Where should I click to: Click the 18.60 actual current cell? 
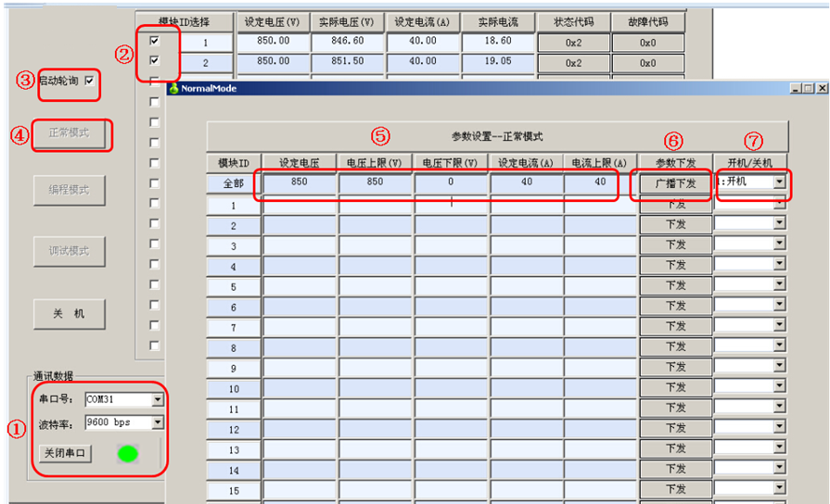pyautogui.click(x=498, y=42)
